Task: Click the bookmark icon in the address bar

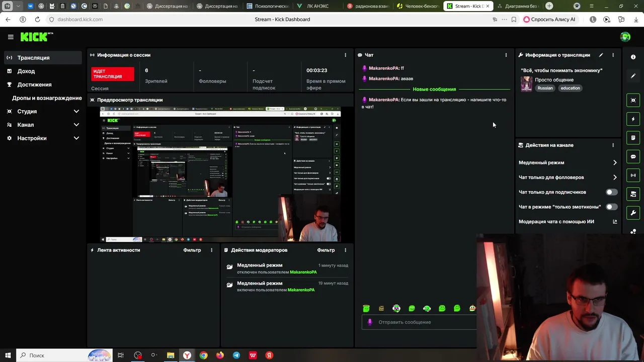Action: tap(514, 20)
